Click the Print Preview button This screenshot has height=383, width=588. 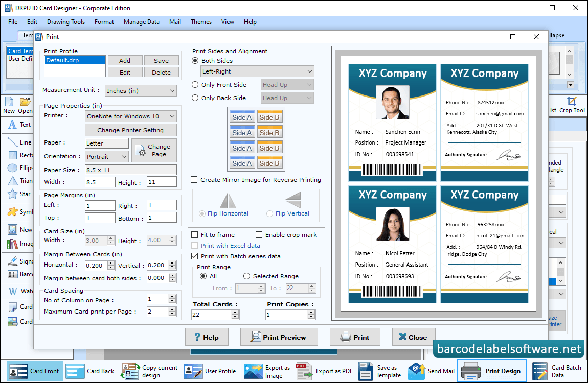[x=279, y=337]
